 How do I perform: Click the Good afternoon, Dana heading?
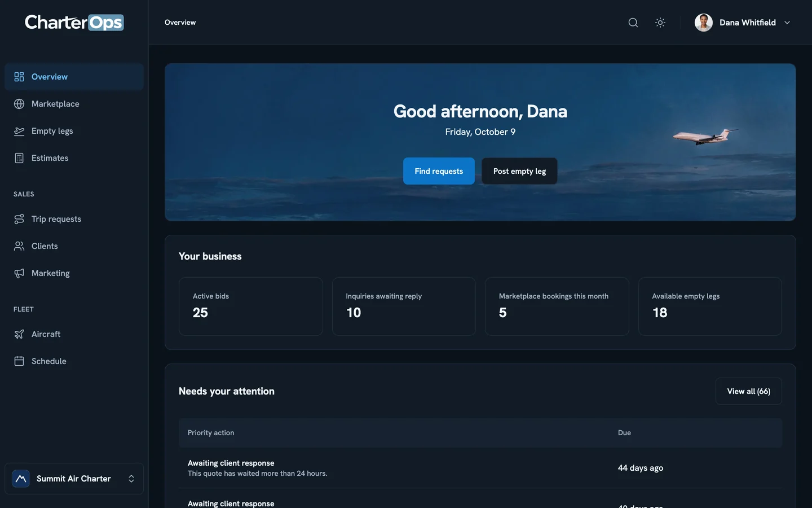480,111
